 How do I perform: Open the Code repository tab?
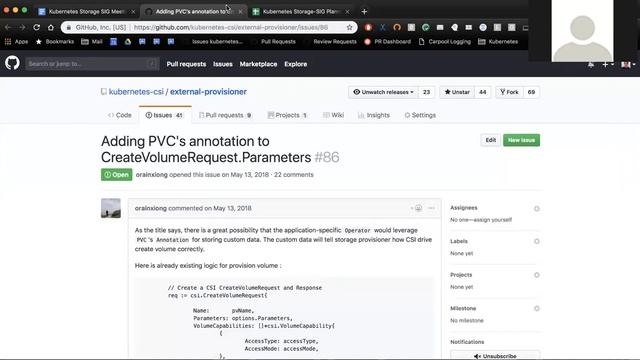pyautogui.click(x=120, y=115)
